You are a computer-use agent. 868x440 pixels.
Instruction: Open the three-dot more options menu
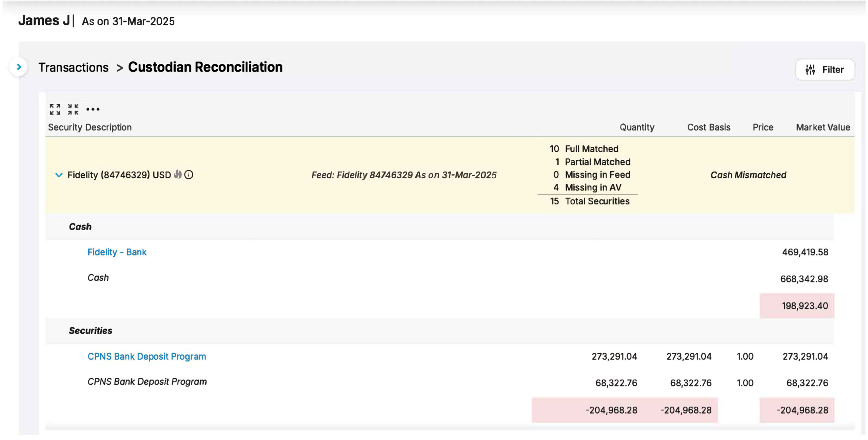click(93, 109)
